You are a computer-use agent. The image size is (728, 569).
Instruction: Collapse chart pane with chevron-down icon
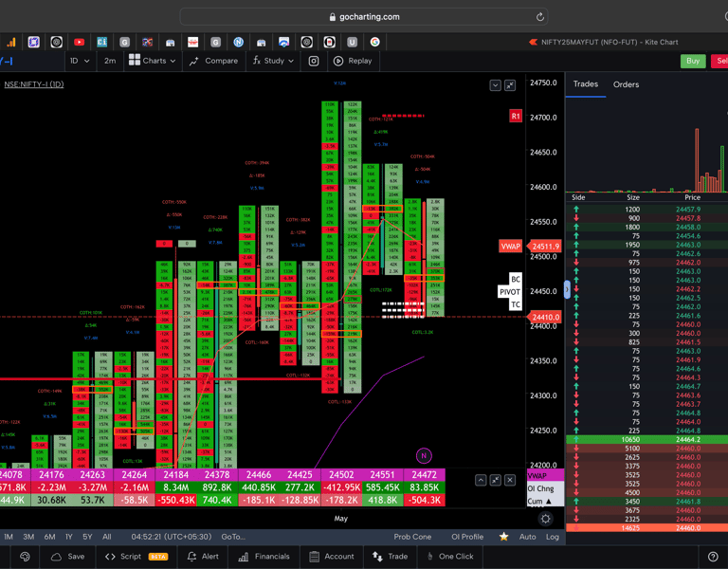(x=495, y=85)
